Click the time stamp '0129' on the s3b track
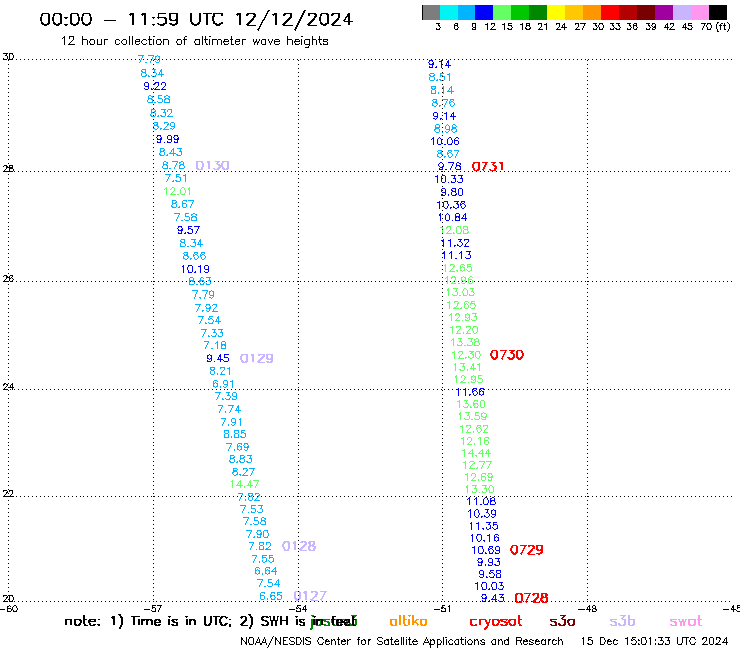Screen dimensions: 740x650 [256, 358]
